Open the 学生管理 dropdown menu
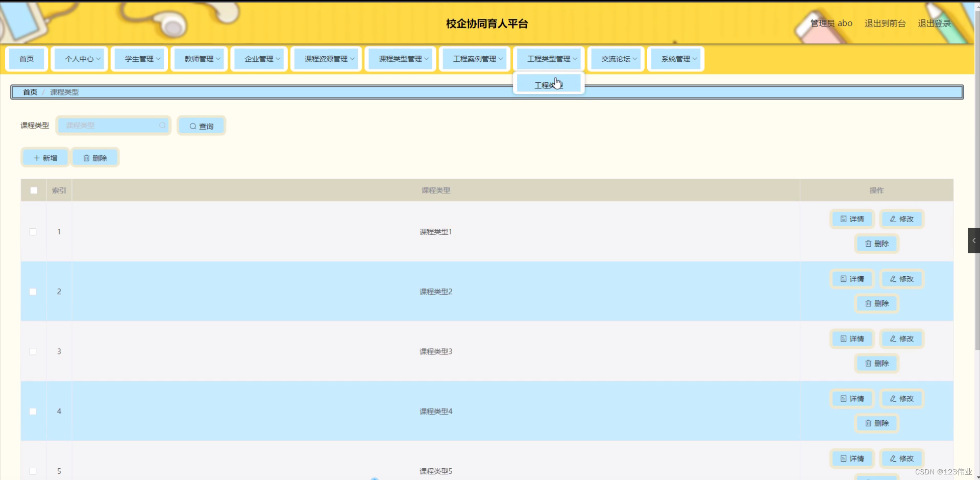This screenshot has width=980, height=480. point(139,59)
